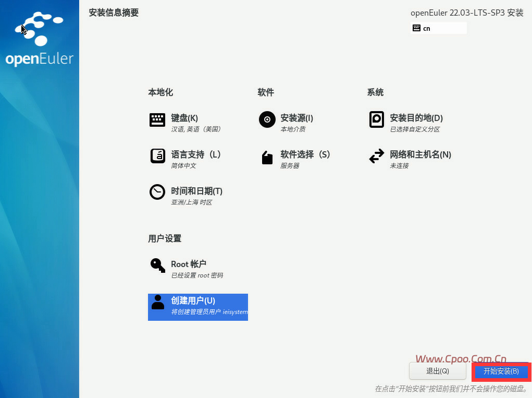Click the cn keyboard layout indicator
Image resolution: width=532 pixels, height=398 pixels.
pos(438,28)
